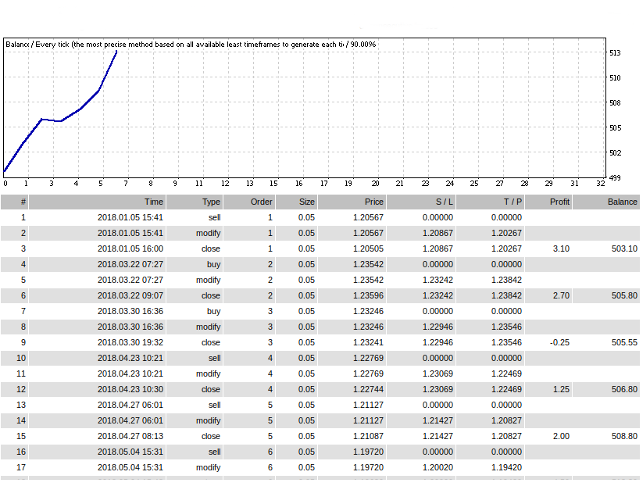Screen dimensions: 640x480
Task: Click the Size column header
Action: [306, 202]
